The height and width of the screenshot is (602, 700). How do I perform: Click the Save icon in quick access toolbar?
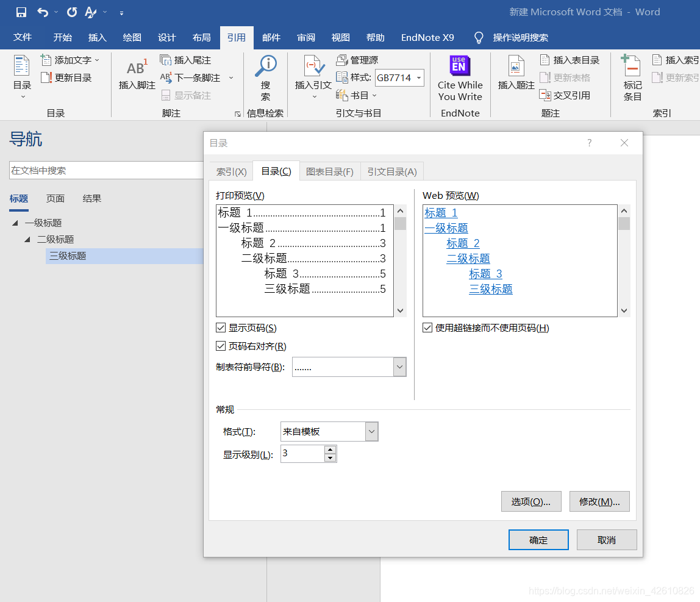(x=21, y=12)
